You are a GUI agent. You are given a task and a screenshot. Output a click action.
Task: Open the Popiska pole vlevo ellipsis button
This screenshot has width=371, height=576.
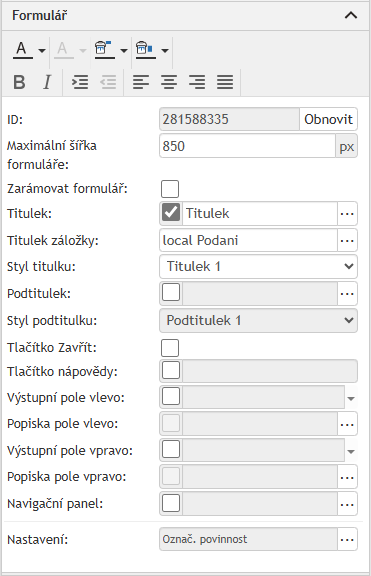[347, 424]
